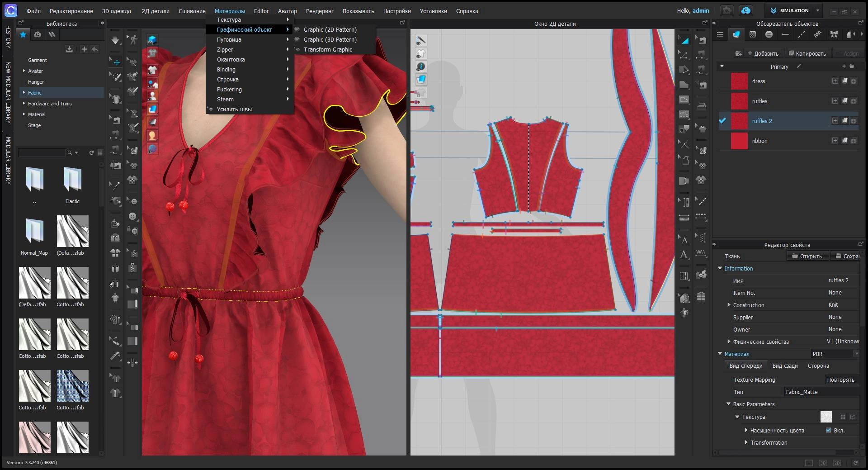Toggle the avatar silhouette visibility icon in 3D view
868x470 pixels.
pos(152,96)
